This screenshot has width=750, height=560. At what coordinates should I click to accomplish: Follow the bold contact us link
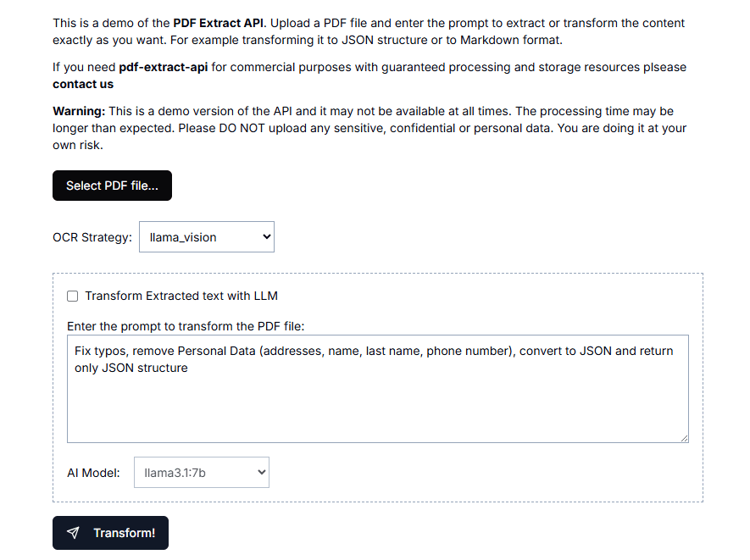pos(83,84)
